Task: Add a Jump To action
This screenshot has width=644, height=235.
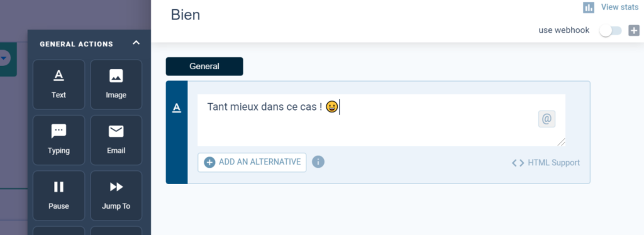Action: (116, 195)
